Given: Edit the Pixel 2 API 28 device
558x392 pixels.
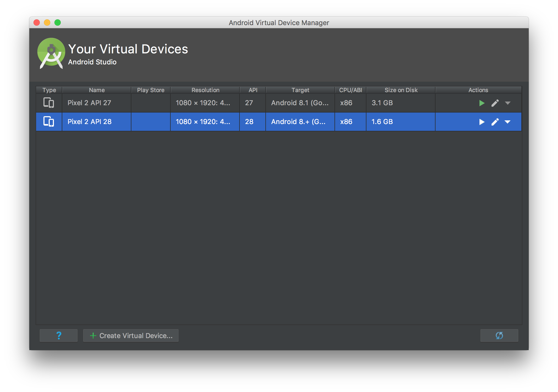Looking at the screenshot, I should [x=495, y=122].
